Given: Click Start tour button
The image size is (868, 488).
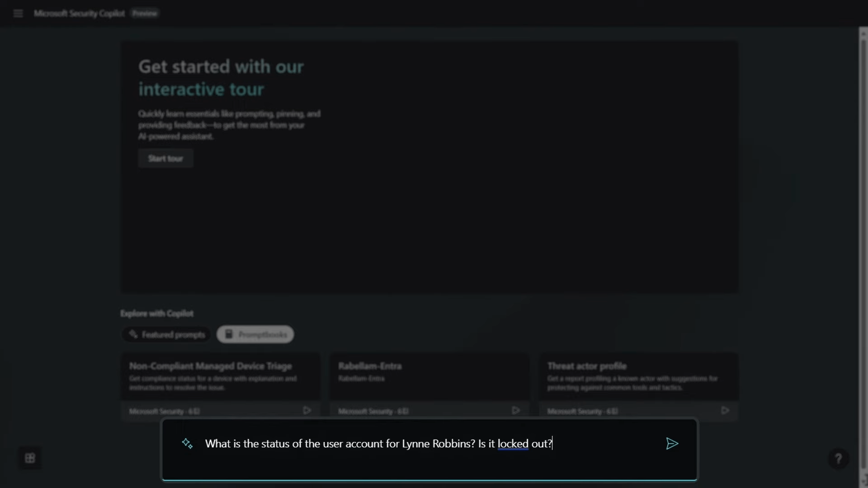Looking at the screenshot, I should point(166,158).
